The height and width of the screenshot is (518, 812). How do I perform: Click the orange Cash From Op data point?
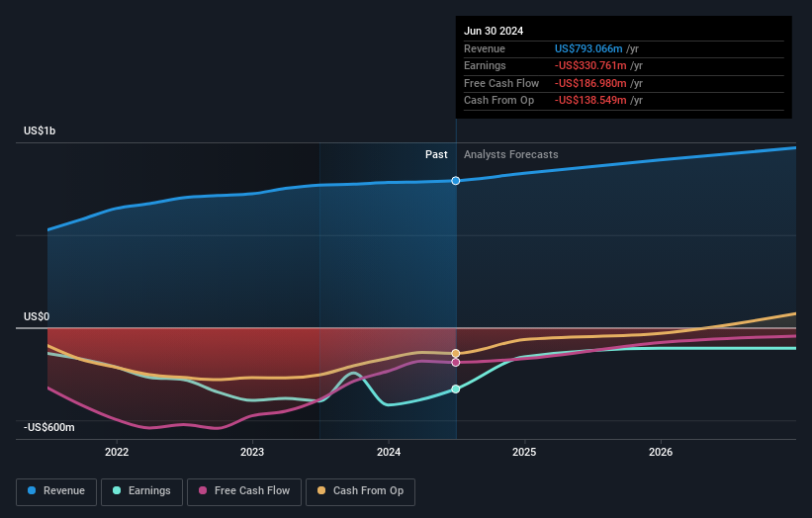point(456,354)
